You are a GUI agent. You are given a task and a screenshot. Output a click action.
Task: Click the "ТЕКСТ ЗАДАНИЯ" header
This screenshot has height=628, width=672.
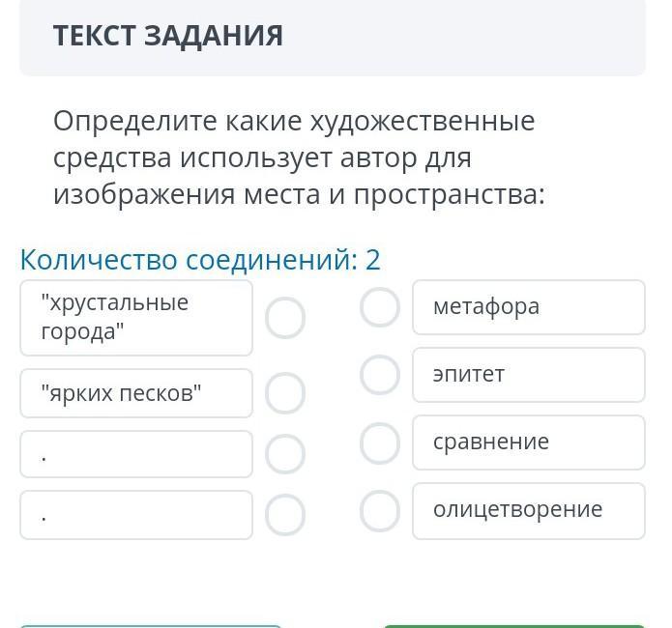(x=168, y=36)
